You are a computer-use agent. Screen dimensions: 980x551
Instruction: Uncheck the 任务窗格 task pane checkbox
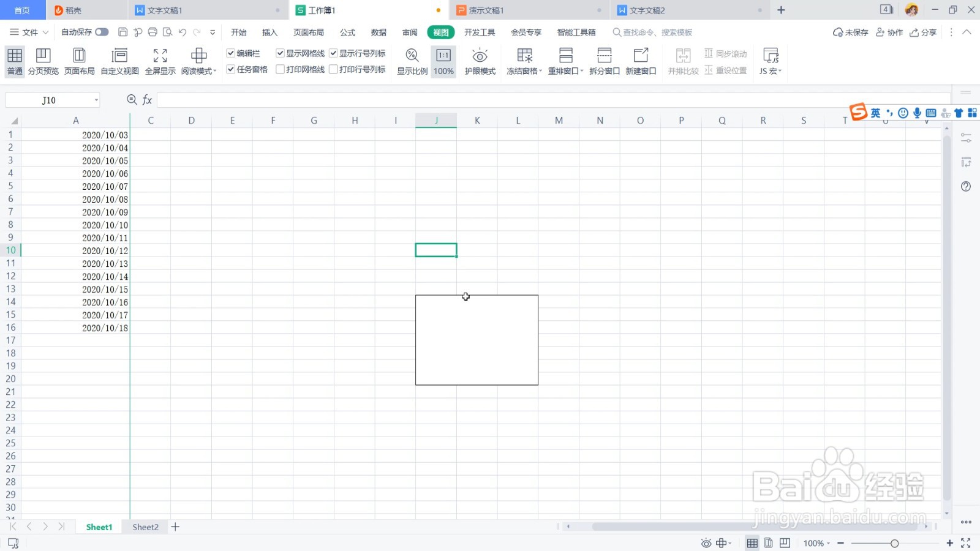(x=231, y=69)
